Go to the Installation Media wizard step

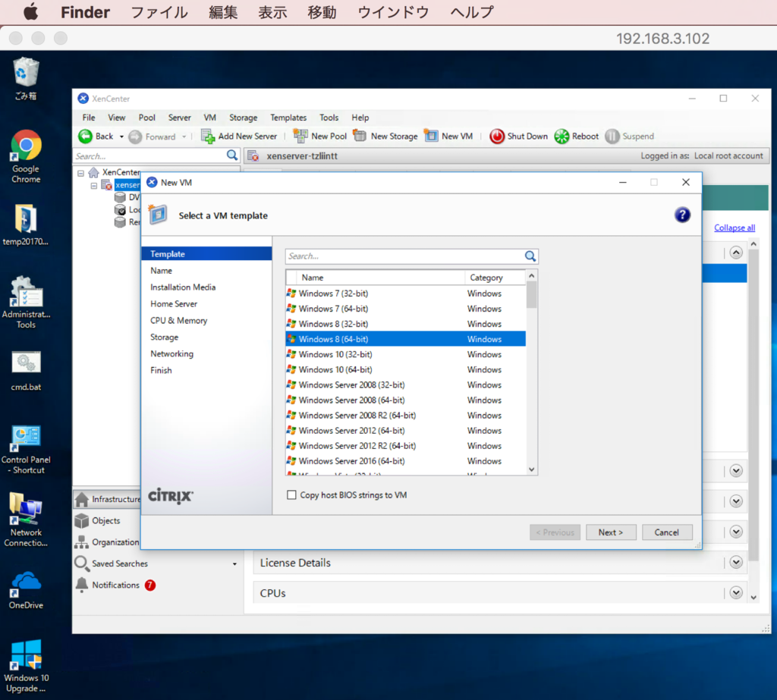click(x=183, y=287)
